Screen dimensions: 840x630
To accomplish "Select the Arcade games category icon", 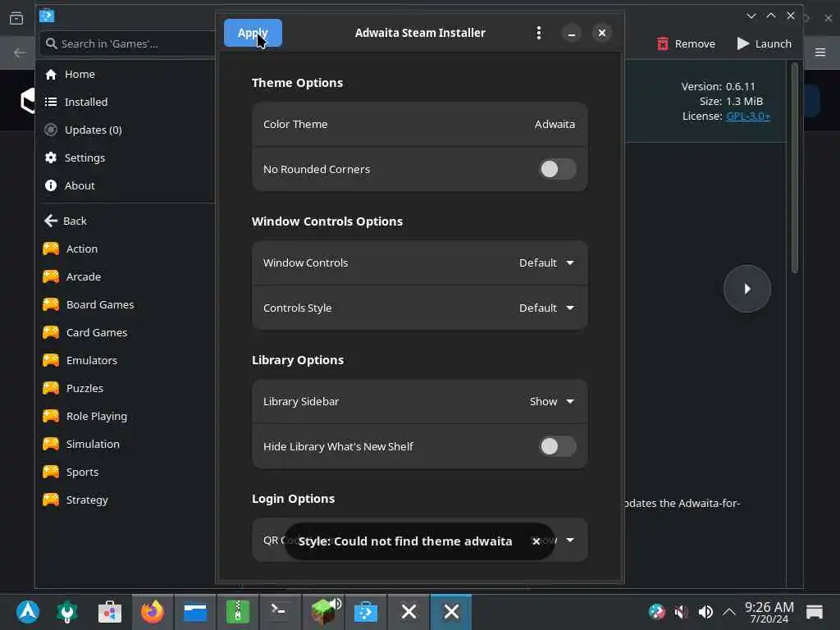I will tap(51, 277).
